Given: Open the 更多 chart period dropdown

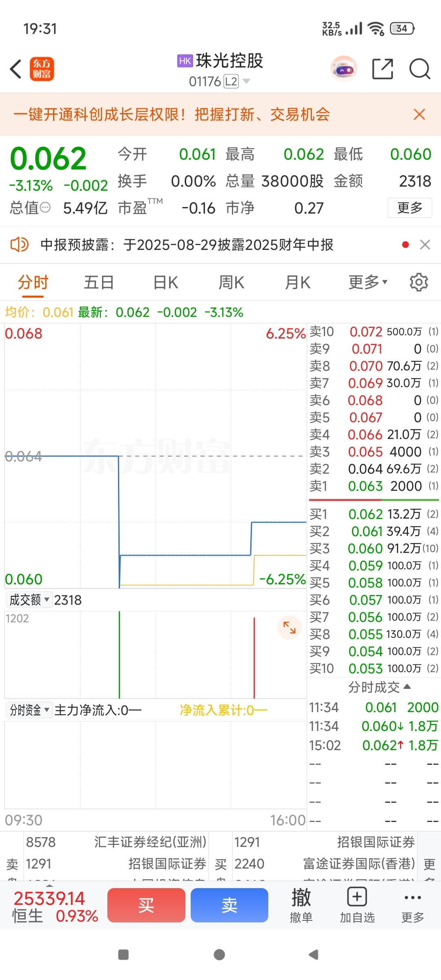Looking at the screenshot, I should (368, 282).
